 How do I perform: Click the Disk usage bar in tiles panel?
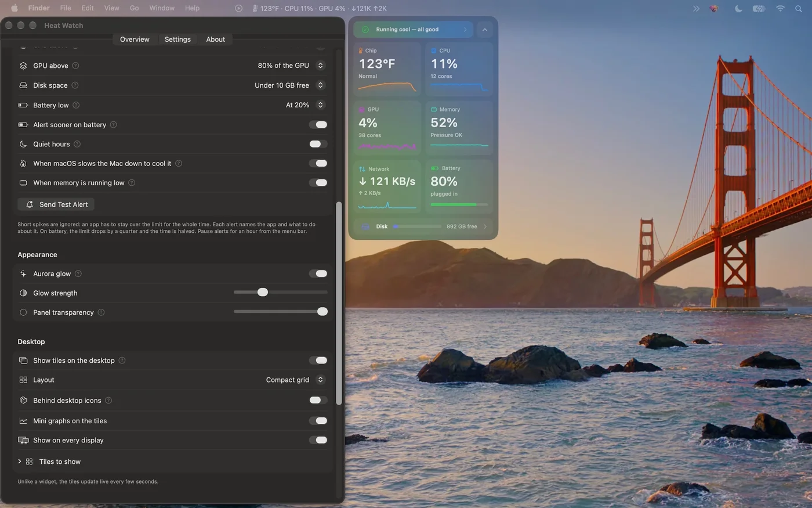(417, 226)
